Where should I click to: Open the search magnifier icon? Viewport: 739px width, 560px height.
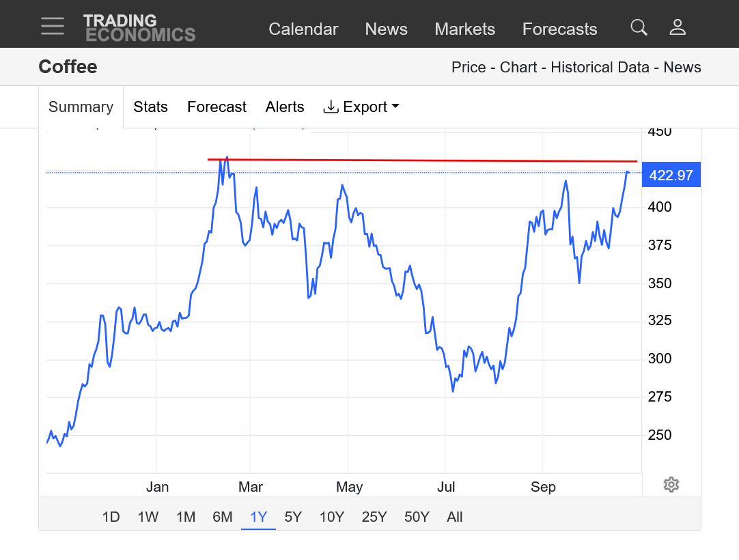click(639, 27)
